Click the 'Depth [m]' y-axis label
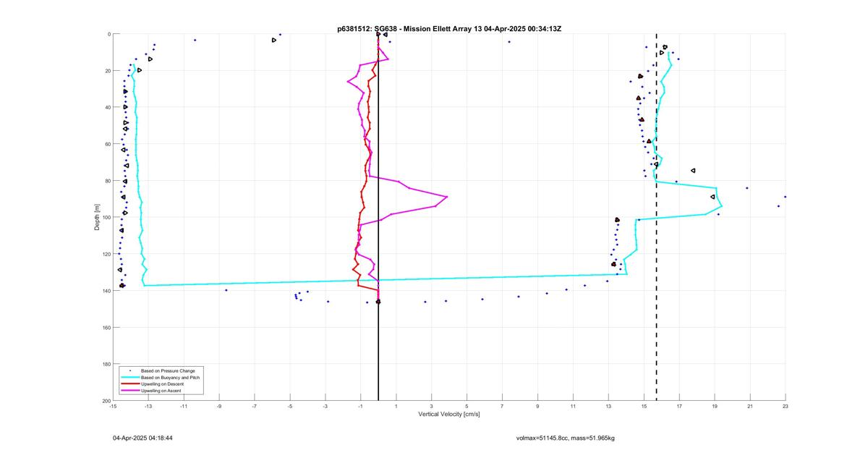The image size is (868, 450). (x=96, y=217)
